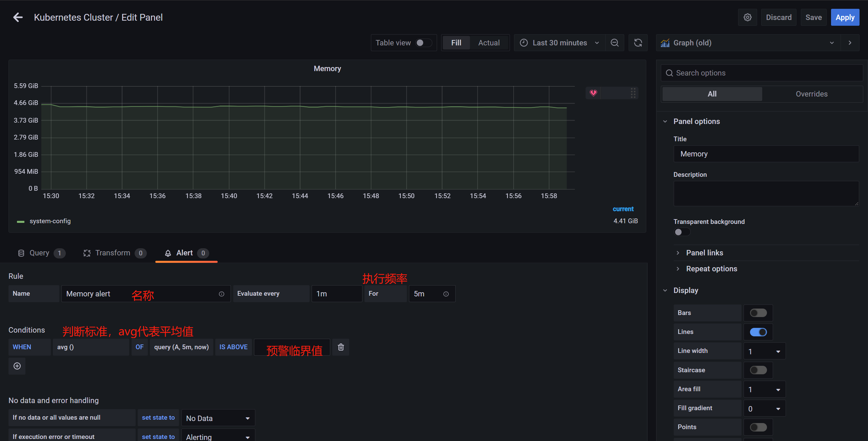Add a condition with plus icon
The height and width of the screenshot is (441, 868).
[x=17, y=366]
